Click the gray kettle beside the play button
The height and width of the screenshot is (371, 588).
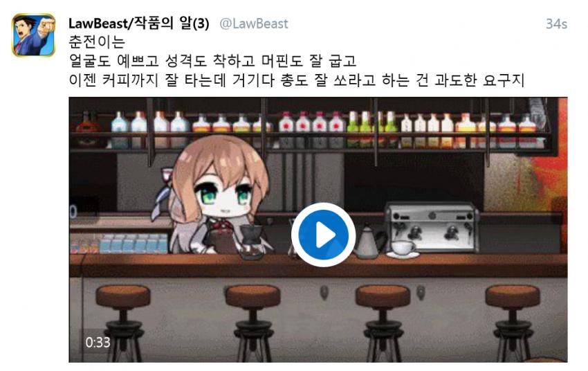368,242
